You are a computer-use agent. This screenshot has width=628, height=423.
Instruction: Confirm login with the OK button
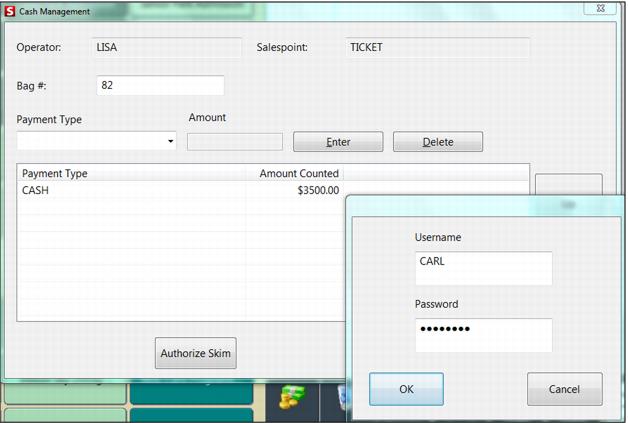click(406, 389)
